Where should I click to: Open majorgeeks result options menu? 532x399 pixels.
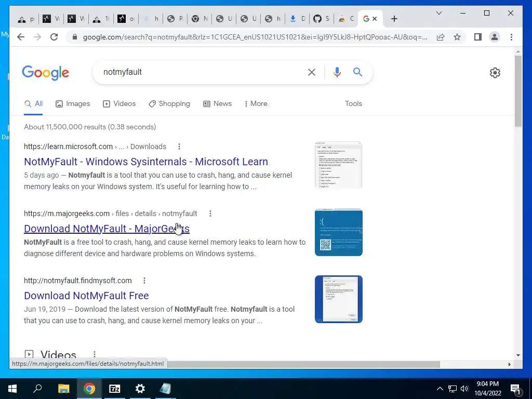pyautogui.click(x=210, y=214)
